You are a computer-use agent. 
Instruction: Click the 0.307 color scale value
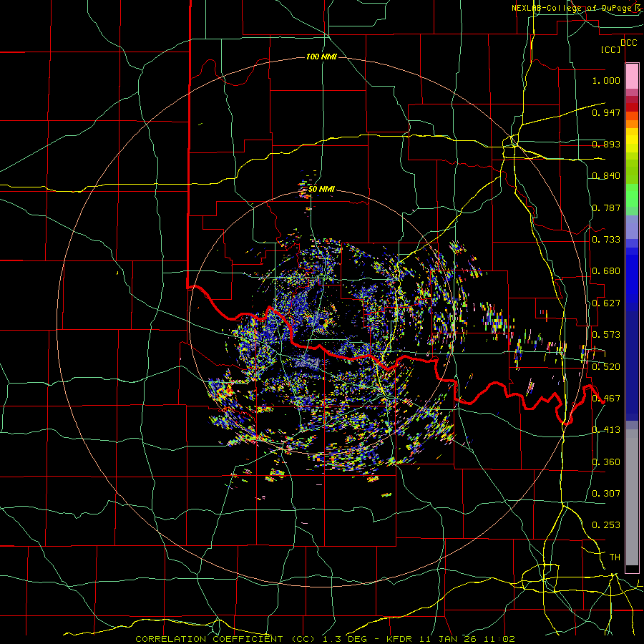[x=606, y=494]
